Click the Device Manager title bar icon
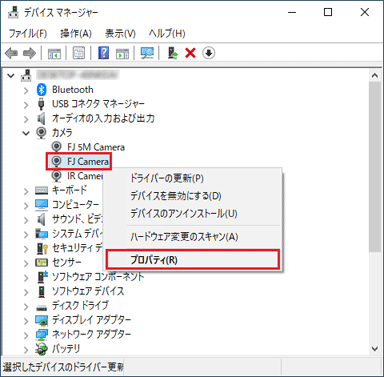Image resolution: width=384 pixels, height=377 pixels. click(13, 12)
